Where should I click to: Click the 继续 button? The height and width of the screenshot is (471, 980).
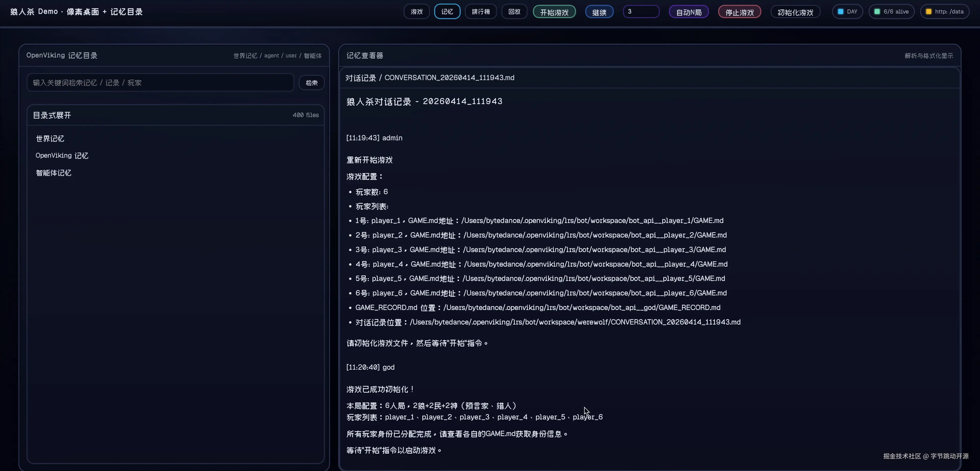(x=599, y=12)
